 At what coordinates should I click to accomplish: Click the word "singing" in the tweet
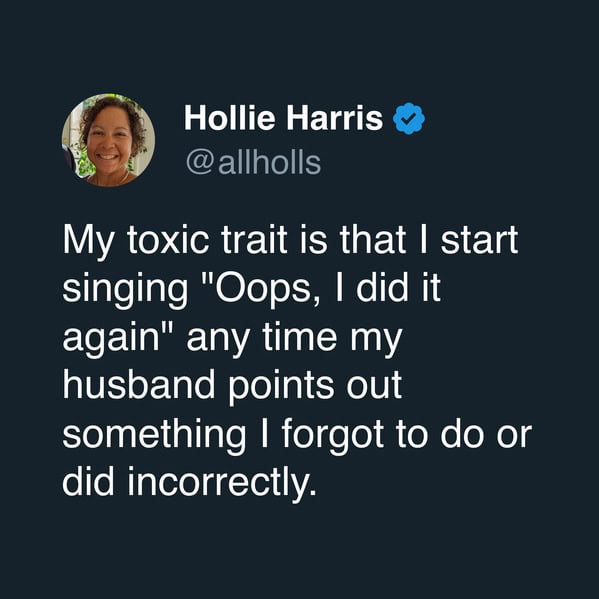tap(125, 290)
